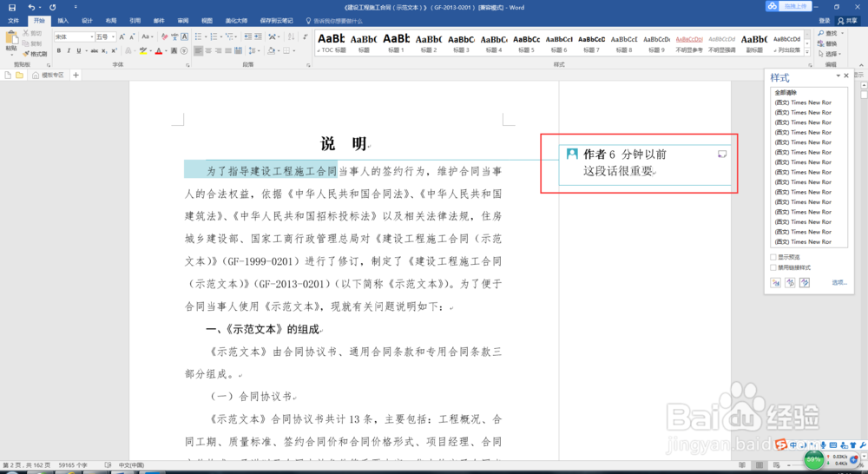
Task: Sort the selected text icon
Action: pyautogui.click(x=291, y=36)
